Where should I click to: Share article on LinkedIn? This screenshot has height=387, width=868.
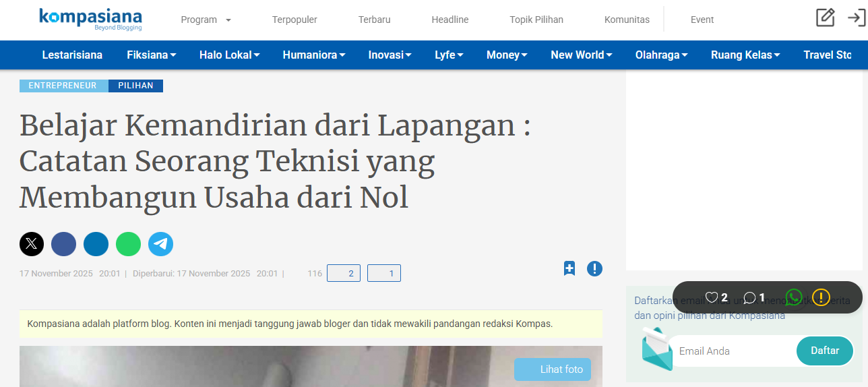click(x=96, y=244)
